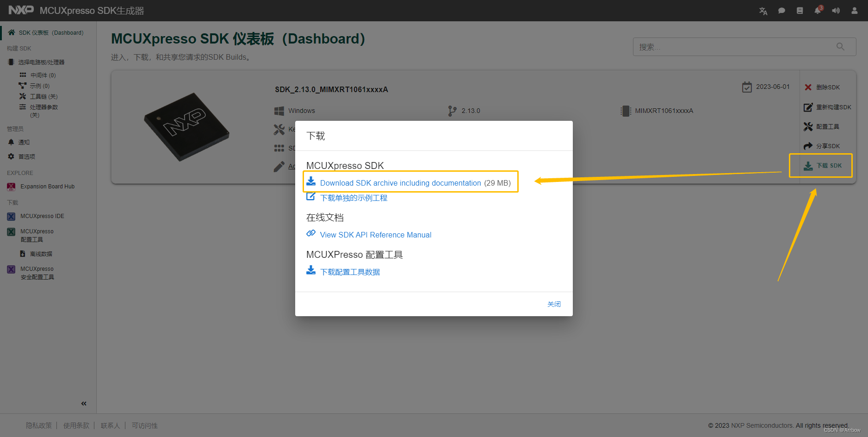
Task: Open View SDK API Reference Manual
Action: point(376,235)
